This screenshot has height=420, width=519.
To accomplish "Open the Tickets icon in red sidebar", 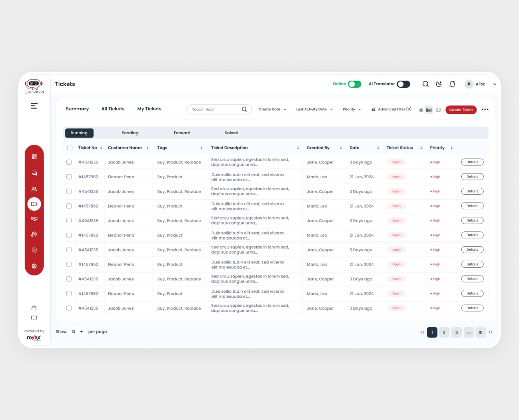I will (34, 204).
